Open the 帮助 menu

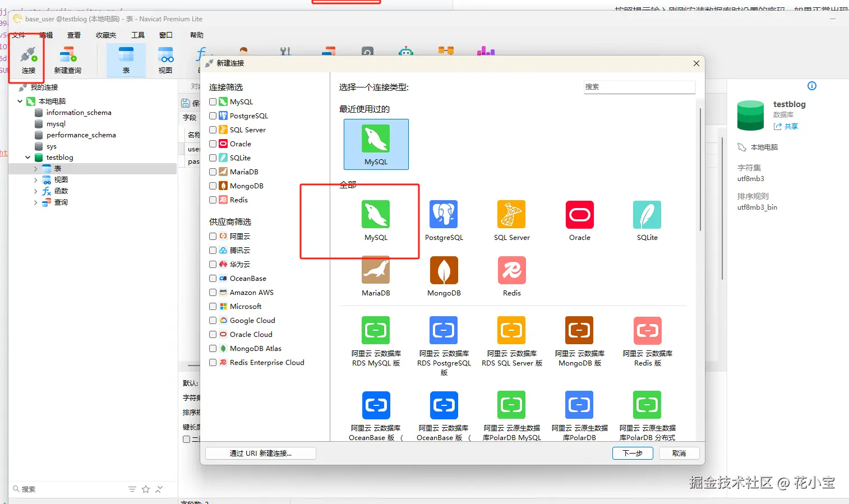tap(197, 35)
